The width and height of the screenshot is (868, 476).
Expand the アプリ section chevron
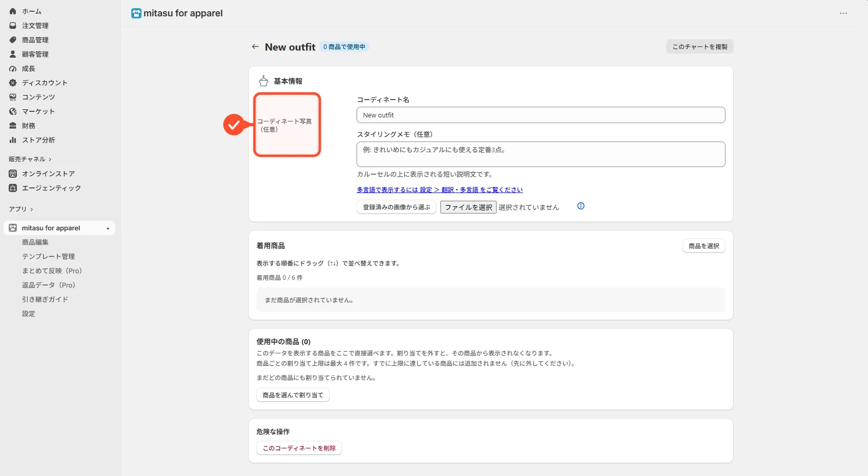[x=32, y=209]
